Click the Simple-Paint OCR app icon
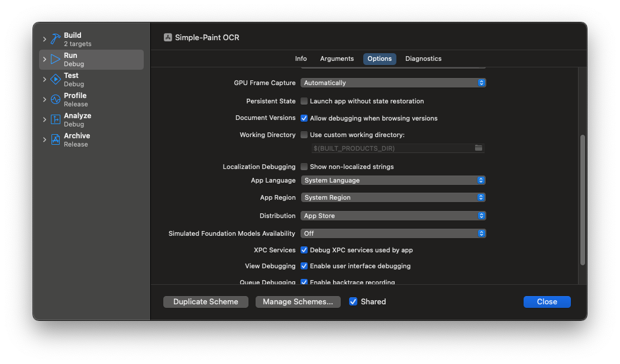Image resolution: width=620 pixels, height=364 pixels. (x=168, y=37)
